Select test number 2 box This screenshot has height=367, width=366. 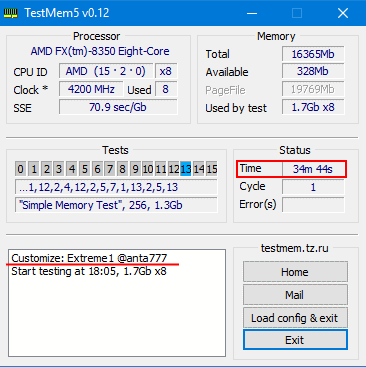tap(46, 169)
